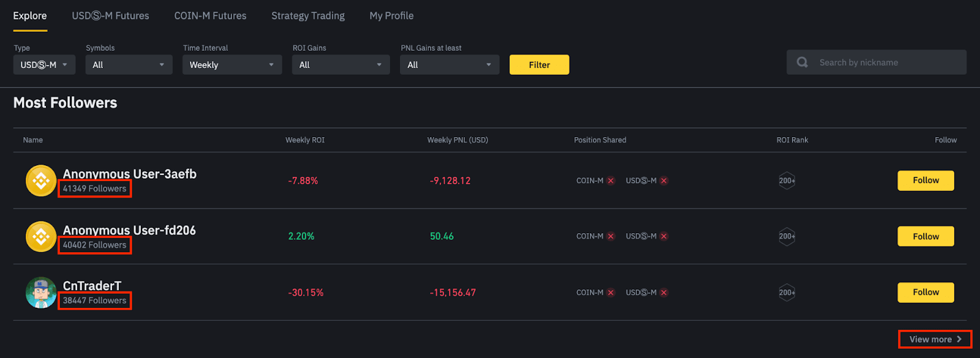Click the search magnifier icon
Image resolution: width=980 pixels, height=358 pixels.
[802, 62]
